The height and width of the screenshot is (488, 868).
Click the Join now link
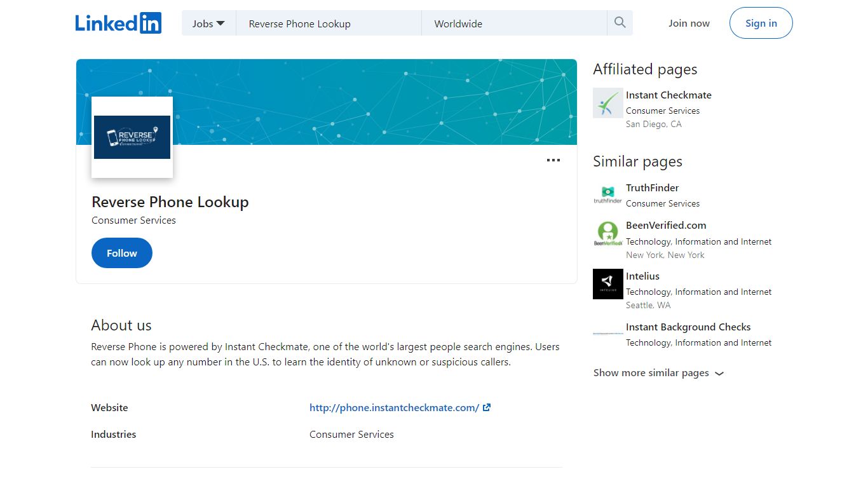pyautogui.click(x=689, y=24)
